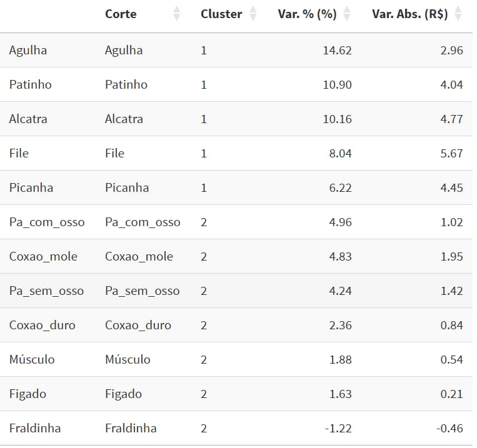Select the Músculo row label
This screenshot has height=448, width=477.
point(32,359)
